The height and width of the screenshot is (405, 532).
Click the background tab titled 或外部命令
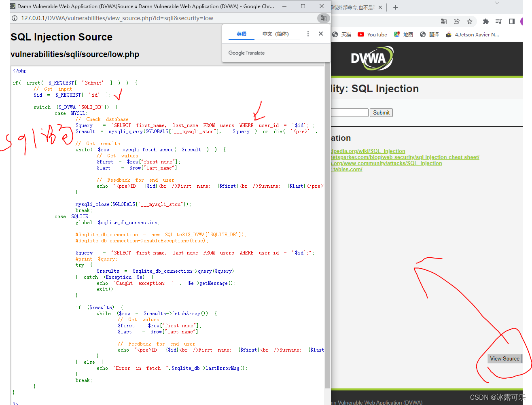[x=353, y=7]
